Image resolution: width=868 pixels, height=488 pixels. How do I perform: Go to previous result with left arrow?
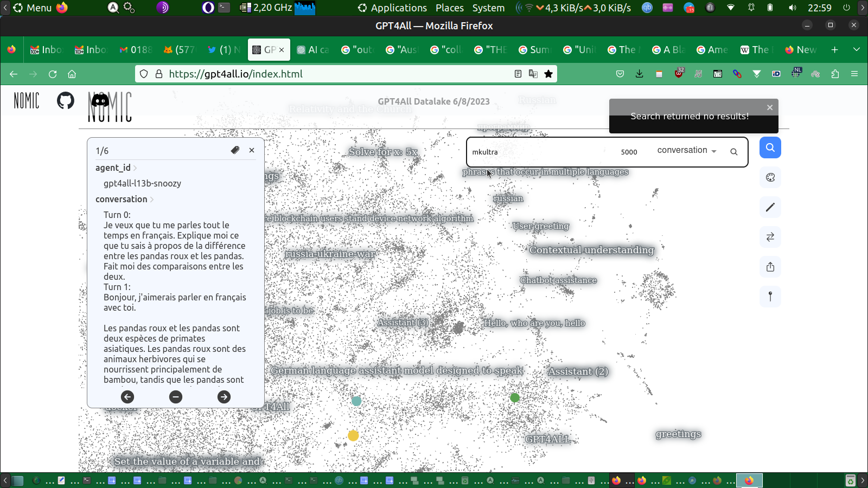(x=127, y=397)
